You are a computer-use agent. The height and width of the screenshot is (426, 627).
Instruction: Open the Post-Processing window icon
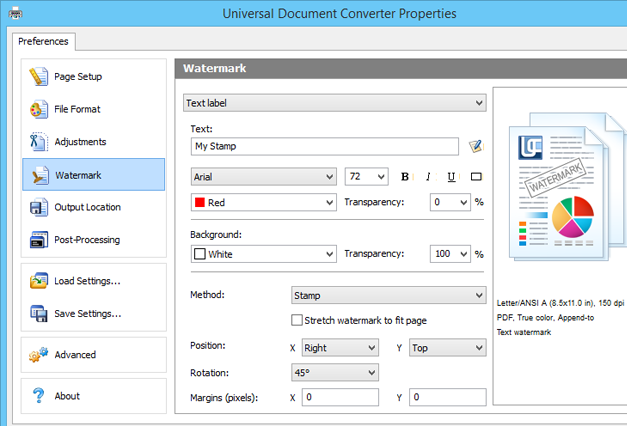click(39, 240)
